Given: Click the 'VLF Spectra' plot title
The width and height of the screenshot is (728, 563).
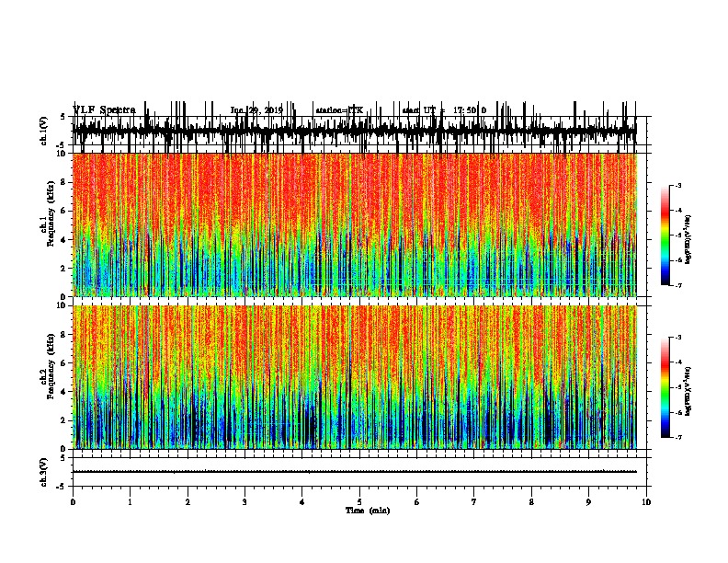Looking at the screenshot, I should 104,109.
